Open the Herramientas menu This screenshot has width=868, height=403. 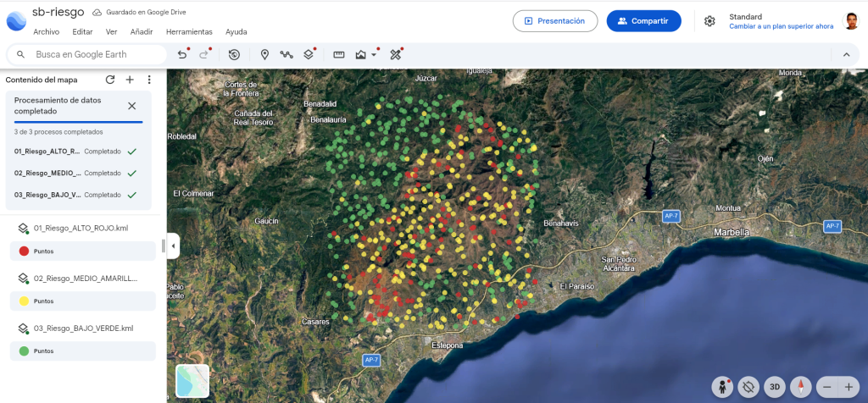[189, 32]
